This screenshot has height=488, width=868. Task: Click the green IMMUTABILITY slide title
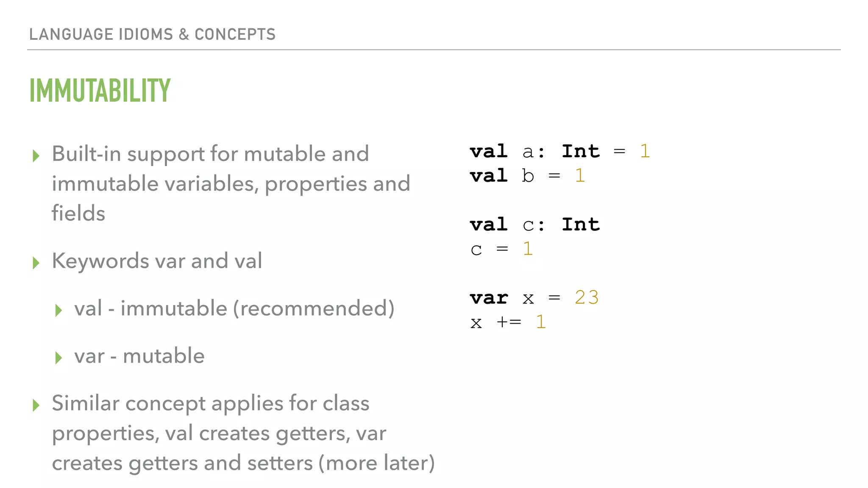pos(100,91)
